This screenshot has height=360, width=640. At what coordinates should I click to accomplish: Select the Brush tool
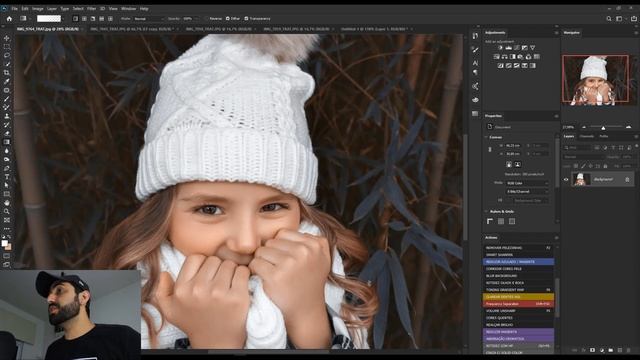(x=7, y=99)
